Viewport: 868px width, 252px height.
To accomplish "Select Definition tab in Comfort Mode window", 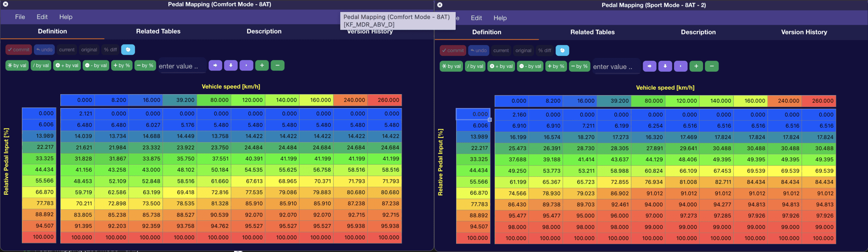I will 52,31.
